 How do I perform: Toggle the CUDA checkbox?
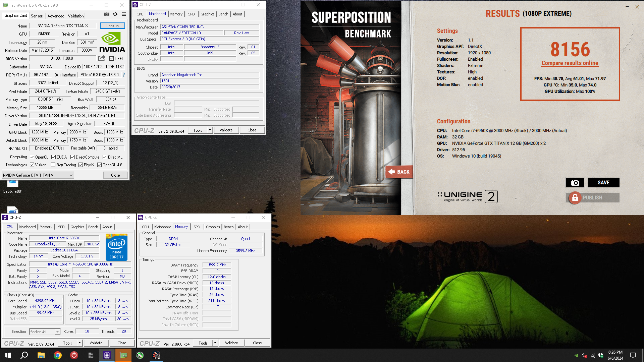[x=53, y=157]
